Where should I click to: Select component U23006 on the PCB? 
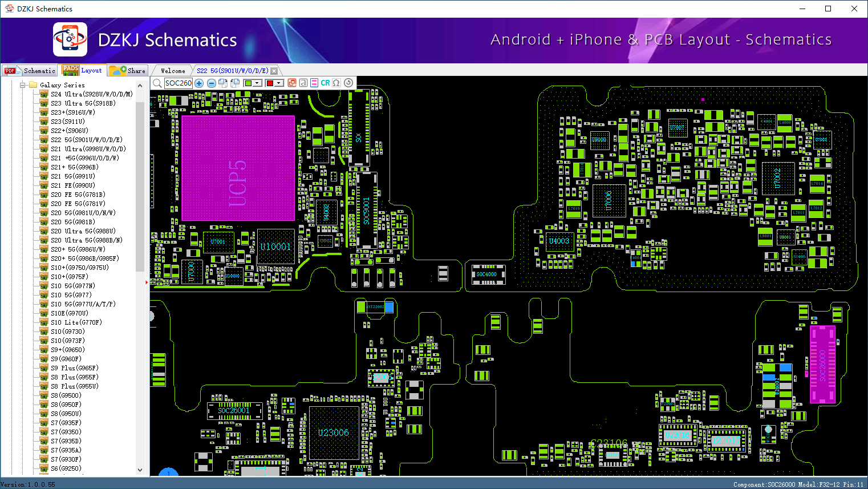point(334,433)
